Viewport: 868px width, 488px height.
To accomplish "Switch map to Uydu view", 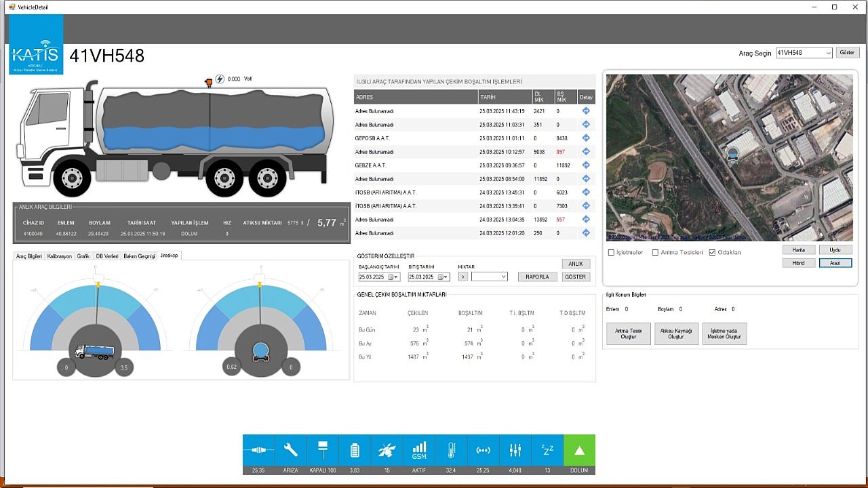I will tap(835, 250).
